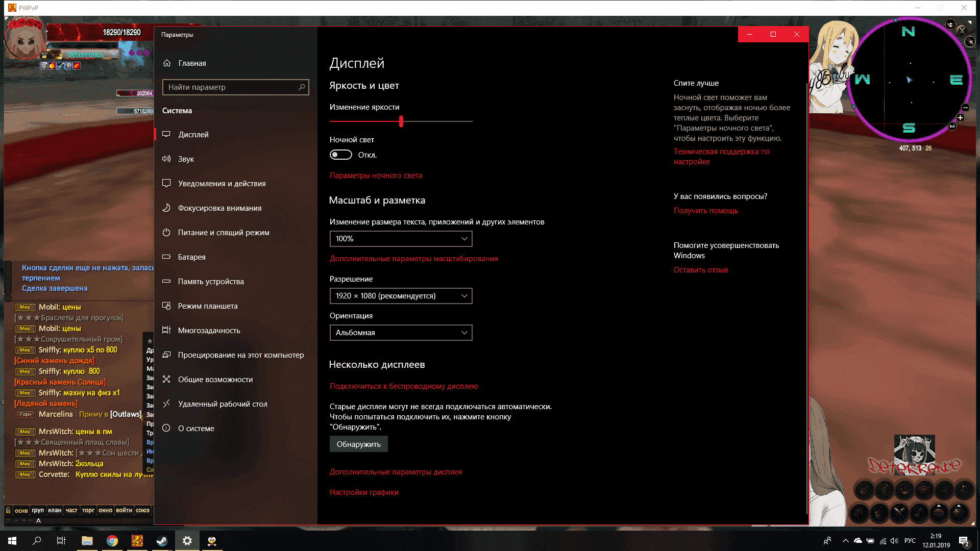Click the brightness slider handle
Screen dimensions: 980x551
(401, 121)
